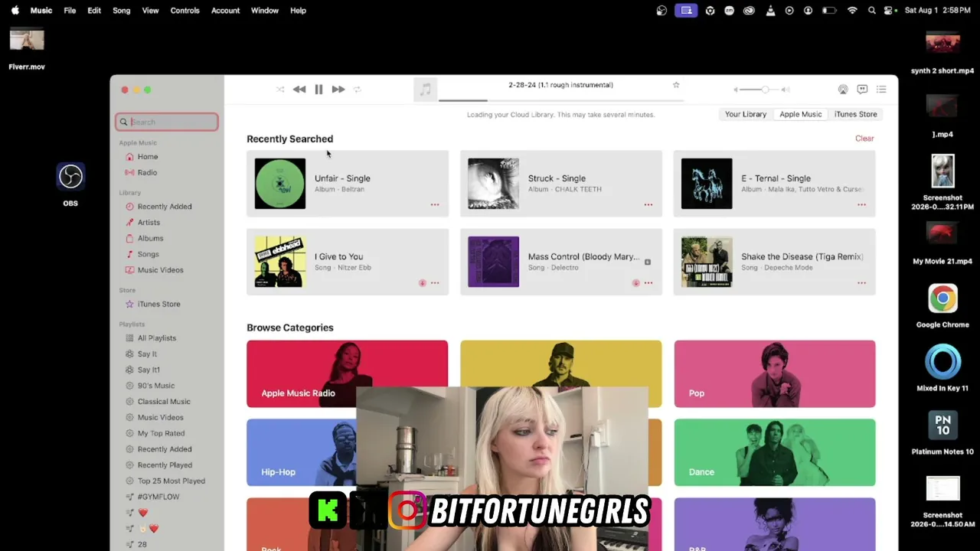The image size is (980, 551).
Task: Clear the Recently Searched list
Action: [864, 139]
